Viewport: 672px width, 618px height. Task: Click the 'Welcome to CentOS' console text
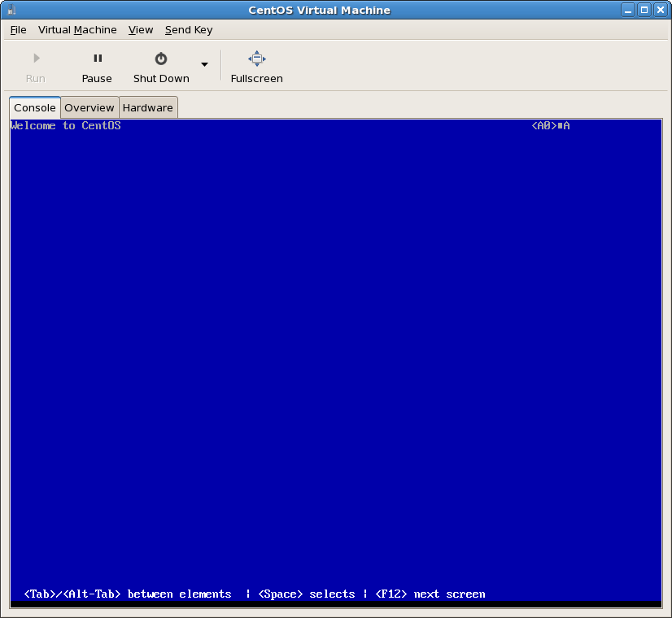(66, 125)
